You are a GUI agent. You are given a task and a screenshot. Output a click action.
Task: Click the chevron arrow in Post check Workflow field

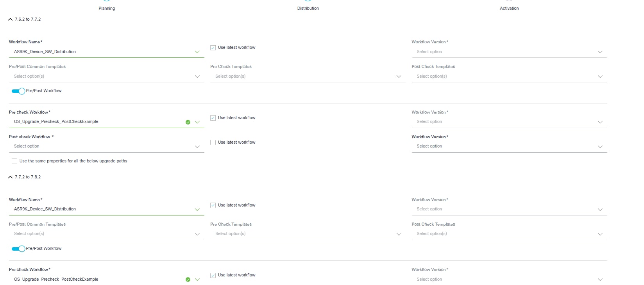pyautogui.click(x=197, y=147)
